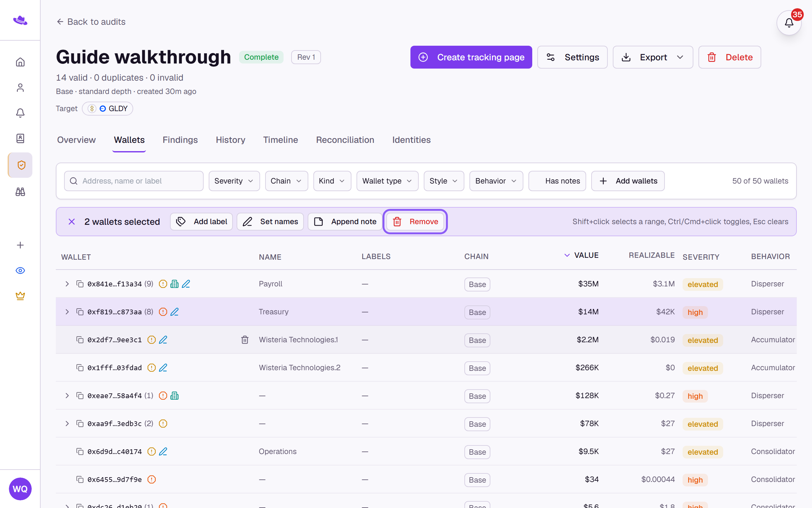
Task: Go back to audits
Action: pyautogui.click(x=91, y=22)
